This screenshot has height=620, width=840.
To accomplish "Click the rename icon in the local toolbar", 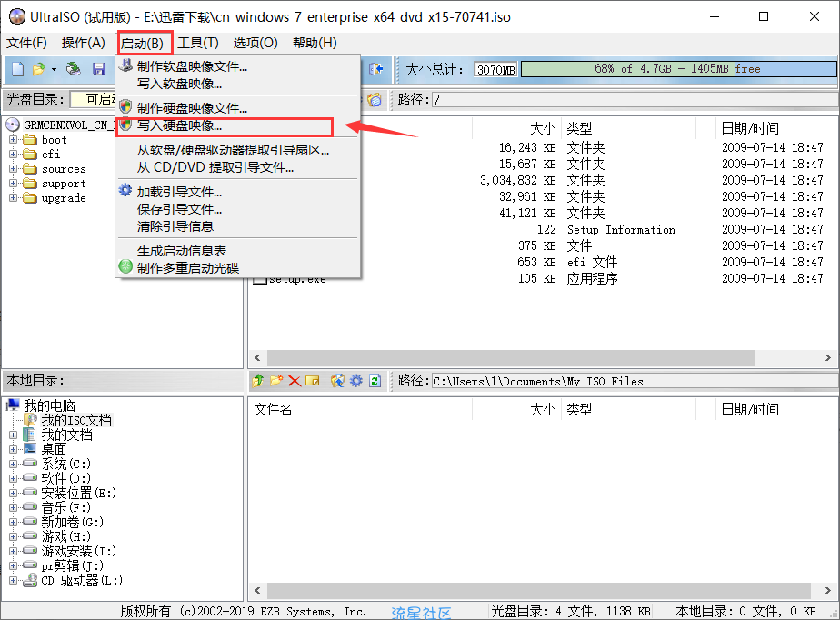I will point(313,381).
